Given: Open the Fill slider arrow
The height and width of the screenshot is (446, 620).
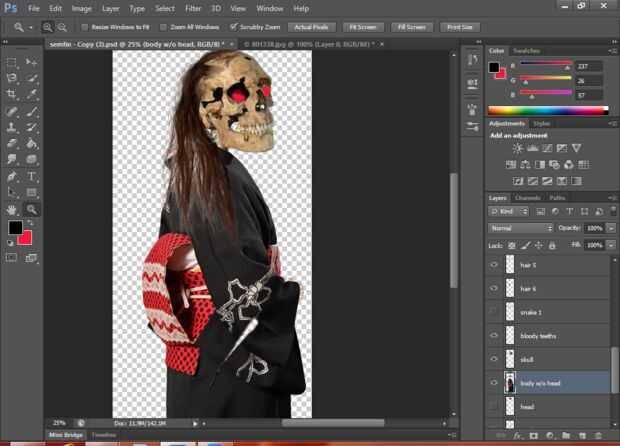Looking at the screenshot, I should click(612, 245).
